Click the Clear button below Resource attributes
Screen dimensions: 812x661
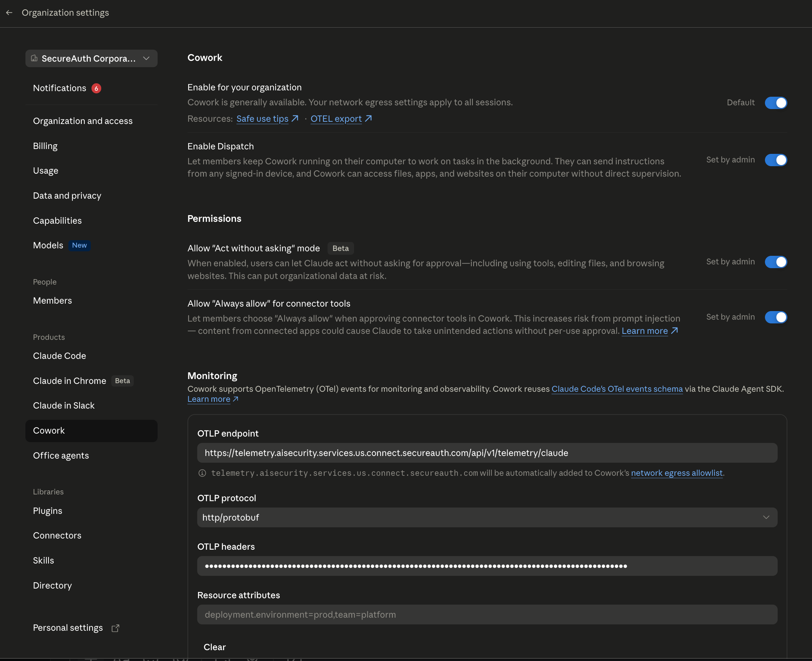[x=215, y=647]
